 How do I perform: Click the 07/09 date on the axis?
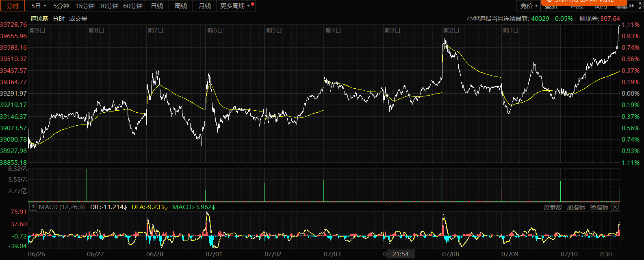tap(510, 254)
